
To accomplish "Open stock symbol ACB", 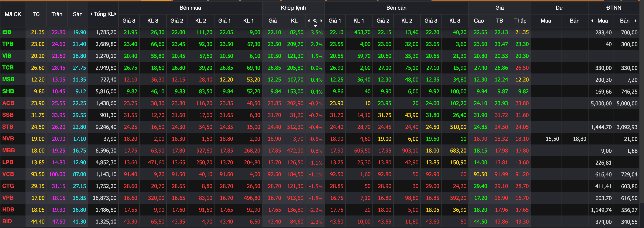I will 8,103.
